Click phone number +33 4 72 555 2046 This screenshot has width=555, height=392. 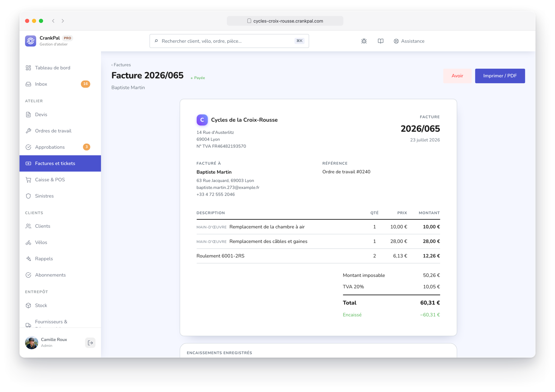[x=215, y=194]
